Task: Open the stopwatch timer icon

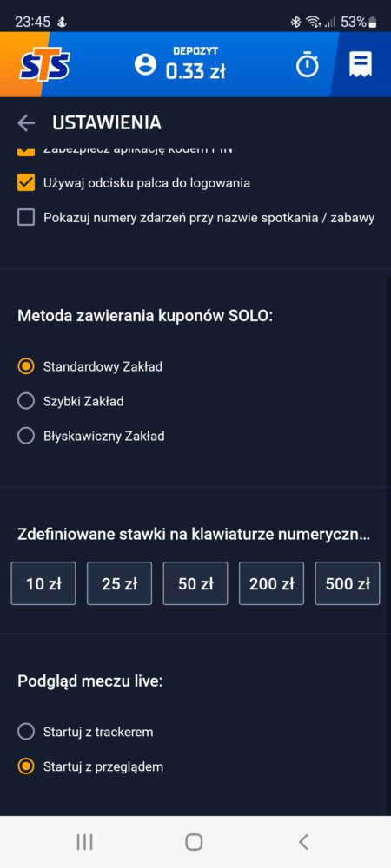Action: (x=307, y=65)
